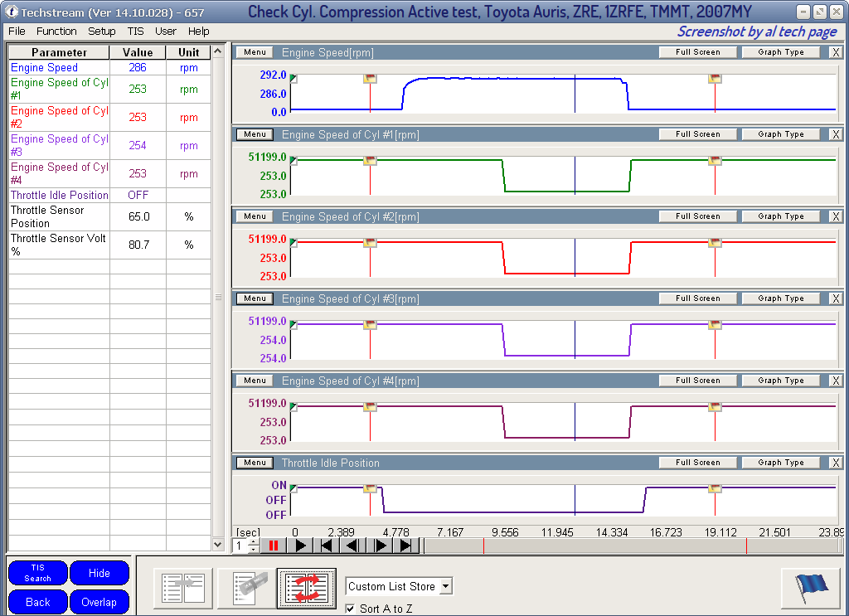The image size is (849, 616).
Task: Toggle the Sort A to Z checkbox
Action: 351,609
